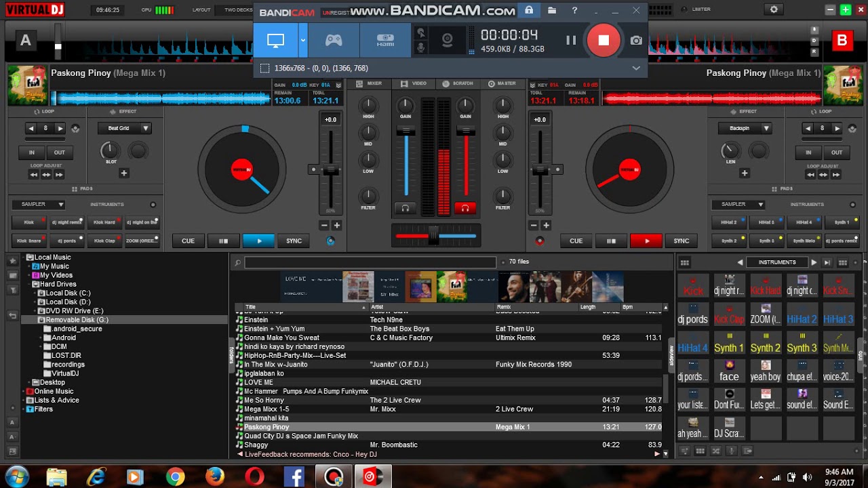Click pause/stop button on deck A
868x488 pixels.
223,241
